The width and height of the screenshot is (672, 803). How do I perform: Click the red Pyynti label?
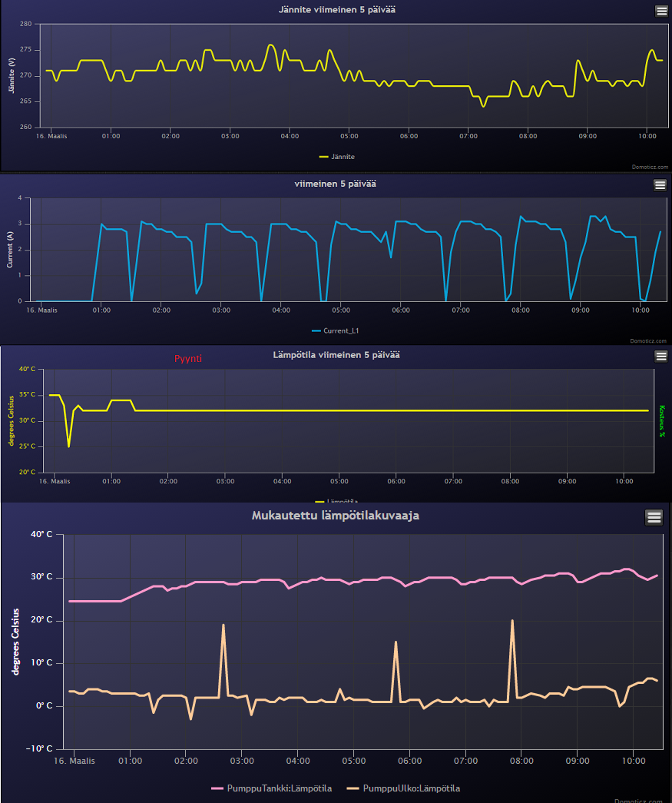coord(188,359)
